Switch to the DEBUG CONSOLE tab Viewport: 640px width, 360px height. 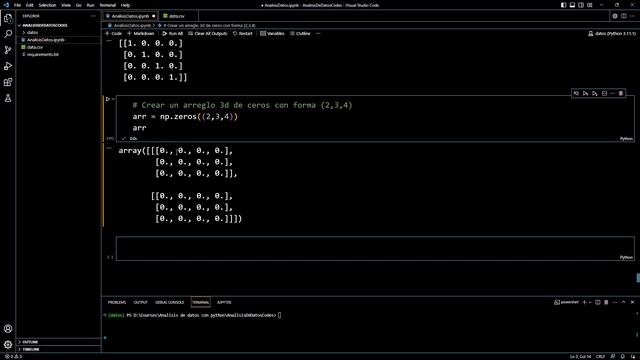point(170,302)
